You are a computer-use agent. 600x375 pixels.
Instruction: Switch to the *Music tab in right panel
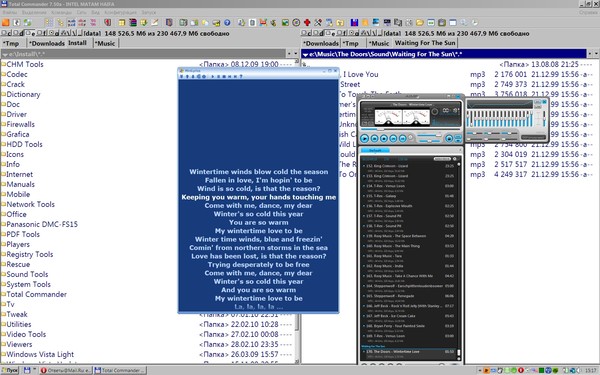click(379, 43)
